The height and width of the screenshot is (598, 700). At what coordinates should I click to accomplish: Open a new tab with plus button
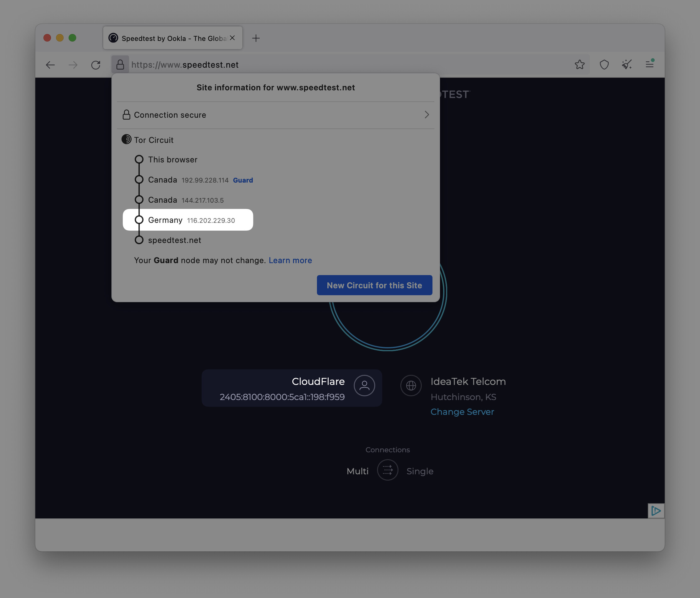256,38
